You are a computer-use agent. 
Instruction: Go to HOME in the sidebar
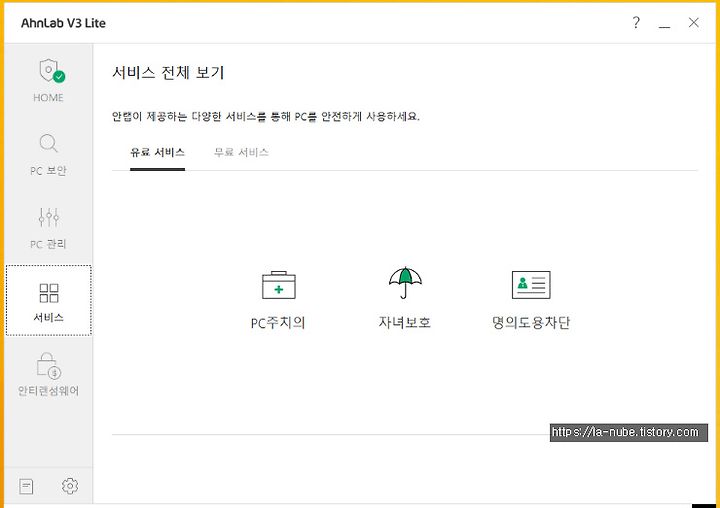[x=49, y=81]
